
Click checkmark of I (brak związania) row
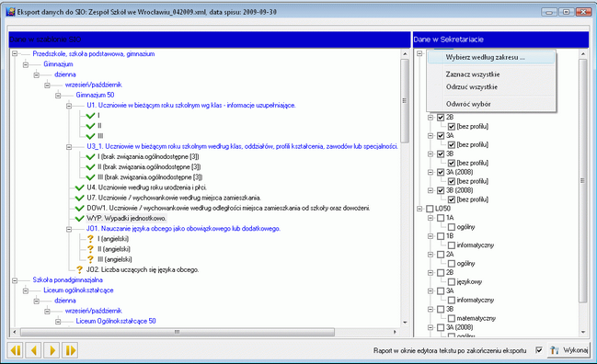coord(90,156)
